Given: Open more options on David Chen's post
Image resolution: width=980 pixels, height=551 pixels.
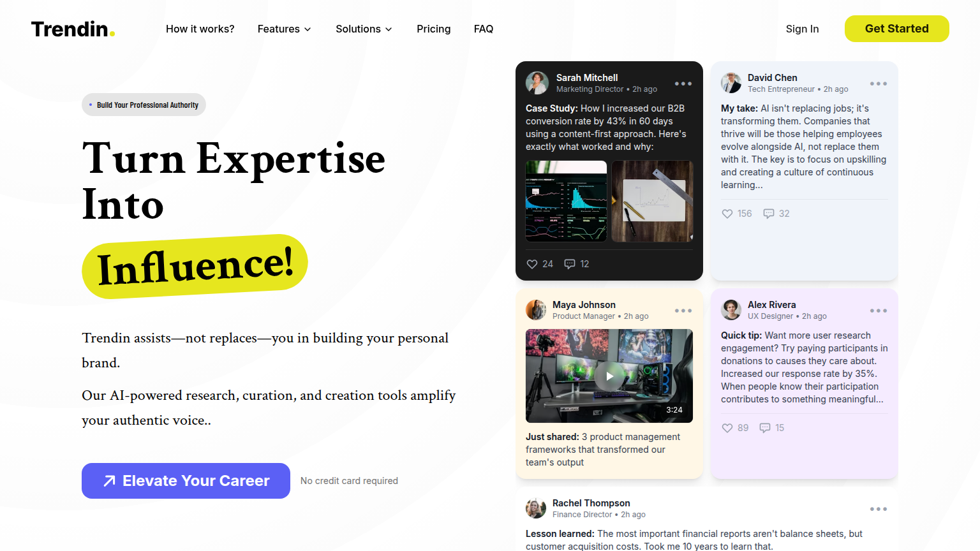Looking at the screenshot, I should (x=879, y=84).
